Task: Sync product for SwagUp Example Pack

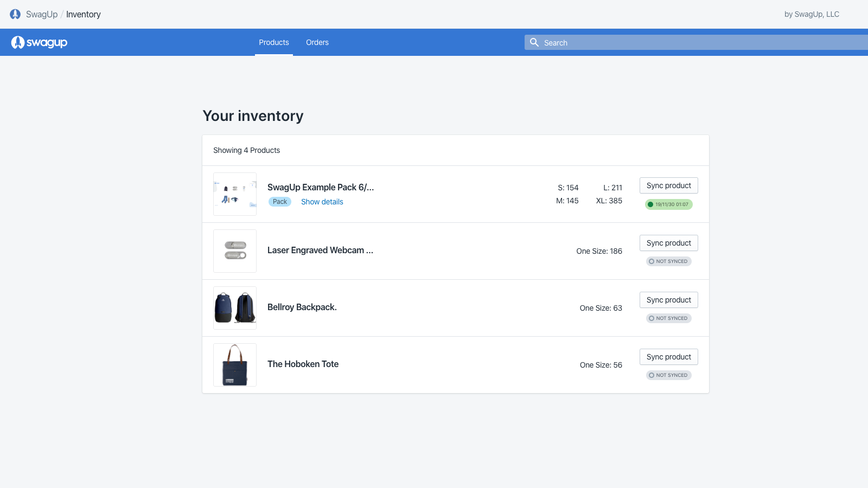Action: pyautogui.click(x=669, y=185)
